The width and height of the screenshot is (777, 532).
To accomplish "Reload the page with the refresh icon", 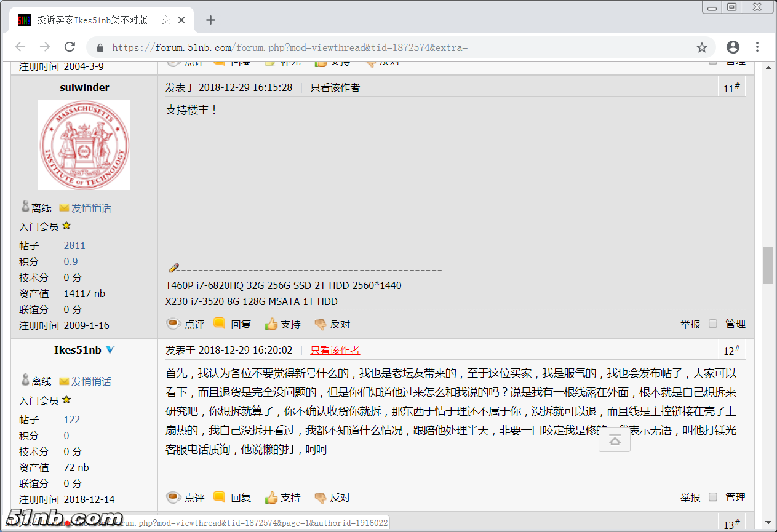I will click(x=70, y=47).
